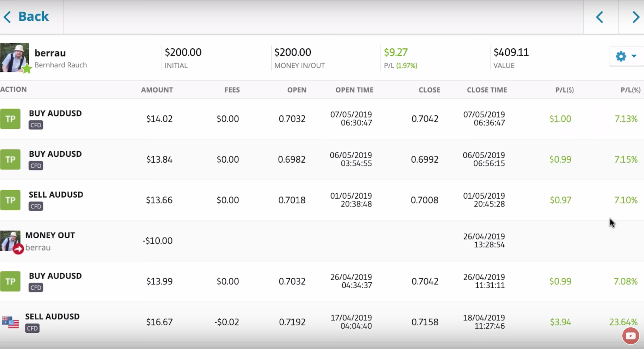Screen dimensions: 644x349
Task: Open berrau's profile name
Action: pos(50,53)
